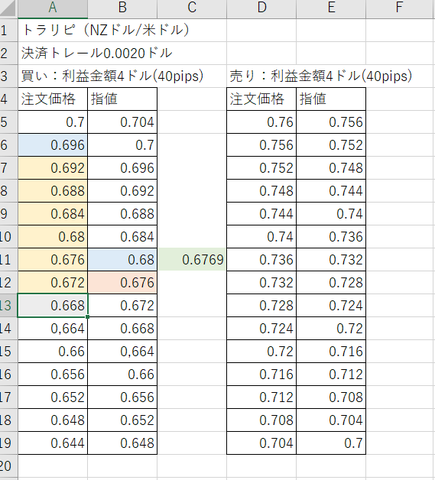The image size is (435, 480).
Task: Select yellow cell A9 with 0.684
Action: [x=53, y=214]
